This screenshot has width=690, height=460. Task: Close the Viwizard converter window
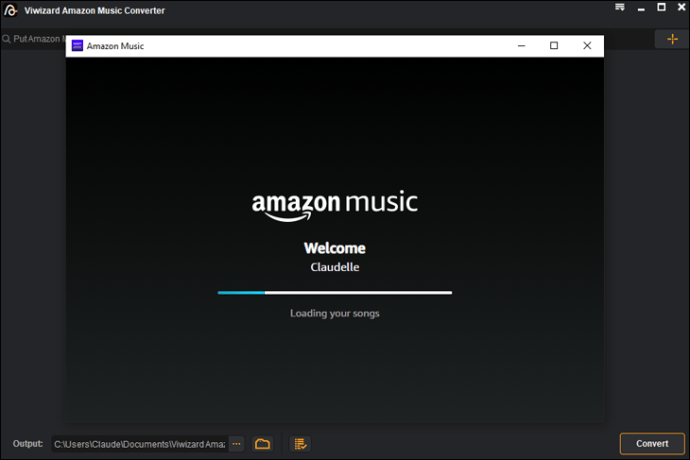coord(682,7)
